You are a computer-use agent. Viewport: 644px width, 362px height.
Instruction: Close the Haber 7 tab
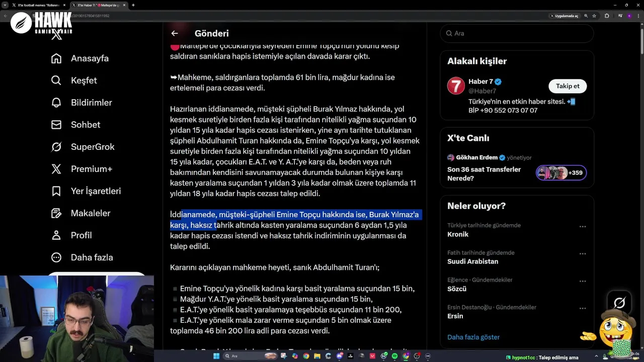click(124, 5)
